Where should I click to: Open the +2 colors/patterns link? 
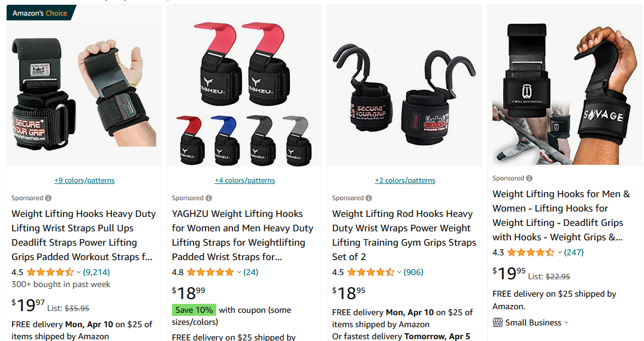coord(405,180)
